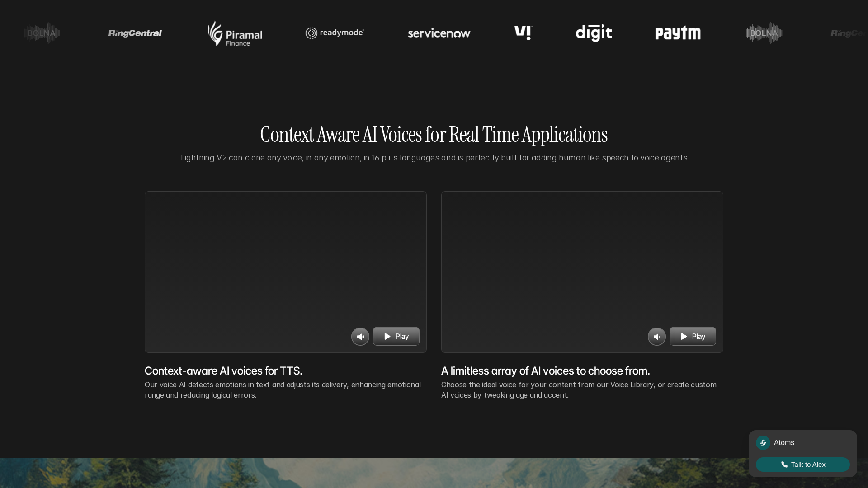Play the context-aware TTS demo
This screenshot has height=488, width=868.
coord(396,336)
